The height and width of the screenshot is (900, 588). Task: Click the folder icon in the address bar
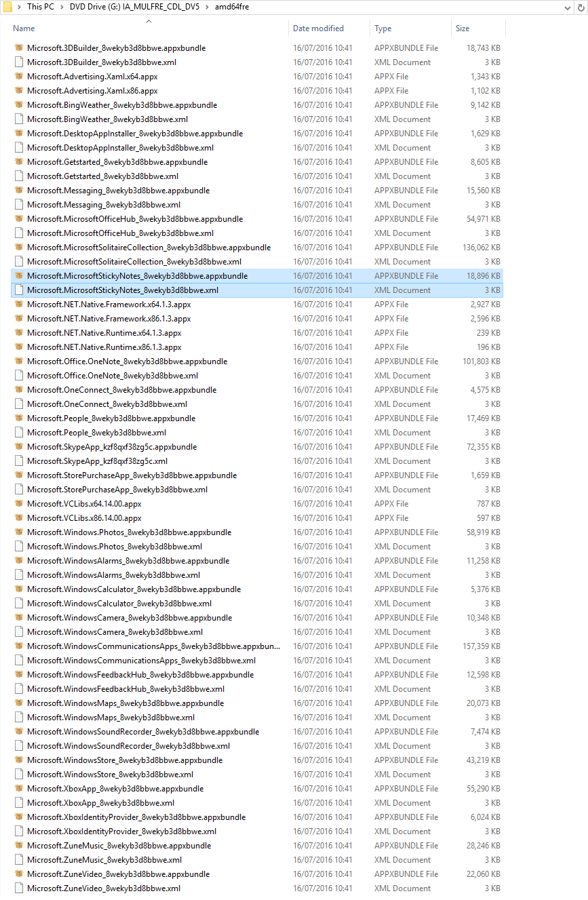click(x=7, y=7)
